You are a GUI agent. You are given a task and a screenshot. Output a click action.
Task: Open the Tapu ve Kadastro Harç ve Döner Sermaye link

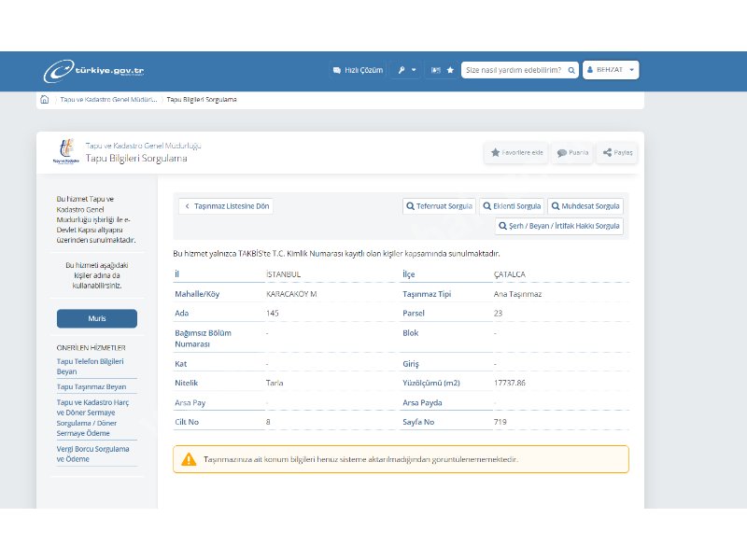92,417
